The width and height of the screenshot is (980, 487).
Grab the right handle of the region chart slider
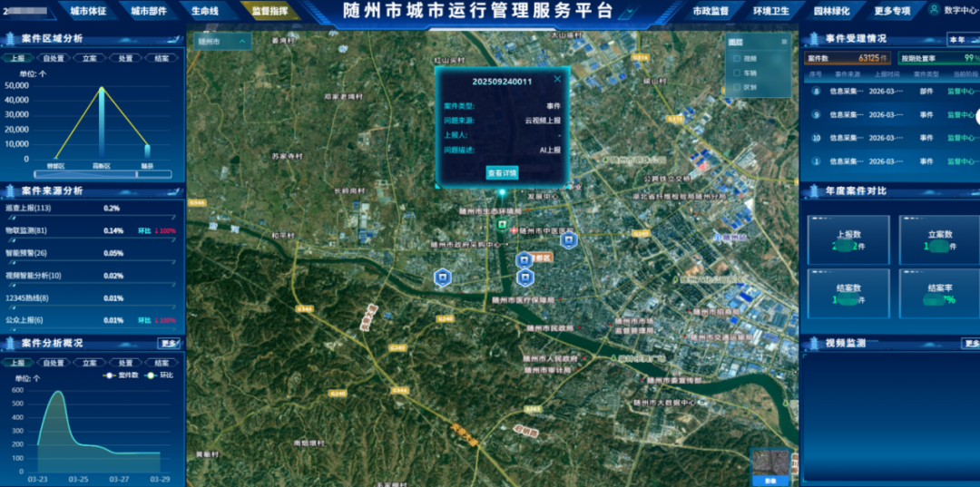[x=137, y=174]
